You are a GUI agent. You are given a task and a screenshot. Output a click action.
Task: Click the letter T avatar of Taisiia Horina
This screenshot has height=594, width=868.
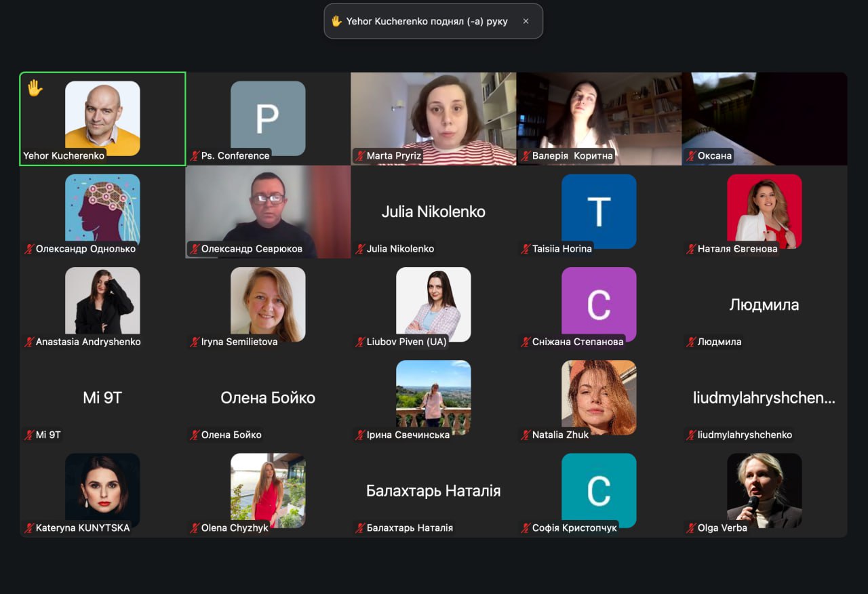point(599,211)
